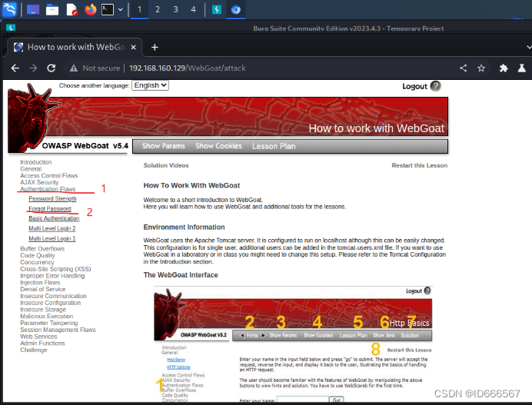Go back in browser history
This screenshot has height=405, width=532.
coord(15,68)
